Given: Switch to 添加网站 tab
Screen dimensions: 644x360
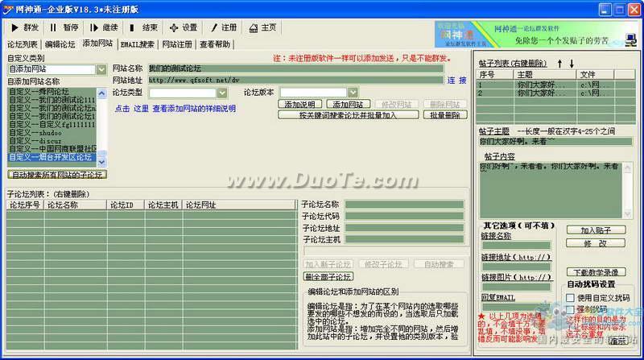Looking at the screenshot, I should [97, 43].
